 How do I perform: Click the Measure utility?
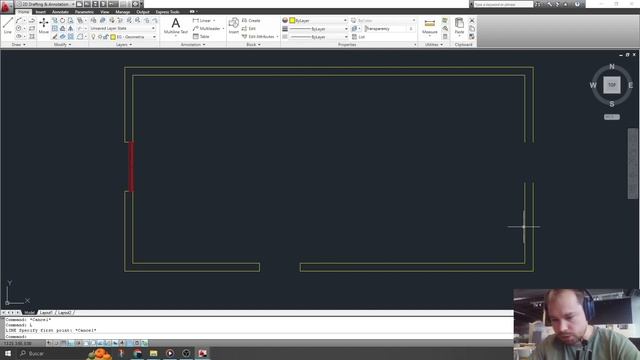(429, 26)
